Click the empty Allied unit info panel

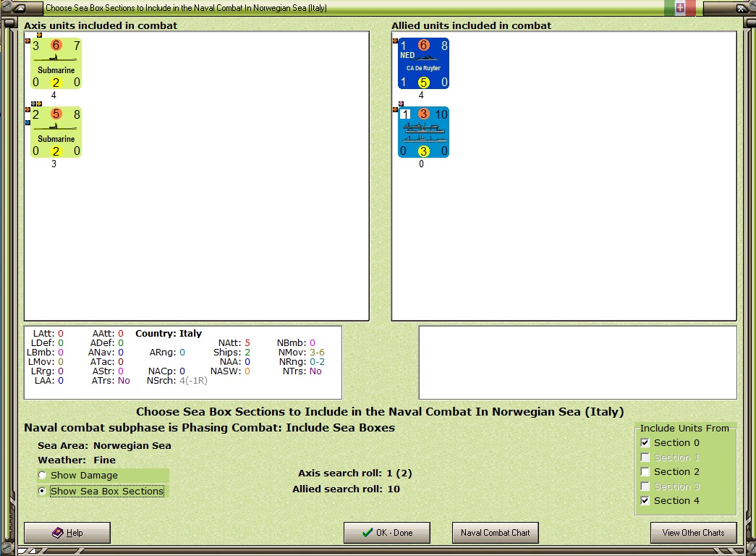[577, 363]
